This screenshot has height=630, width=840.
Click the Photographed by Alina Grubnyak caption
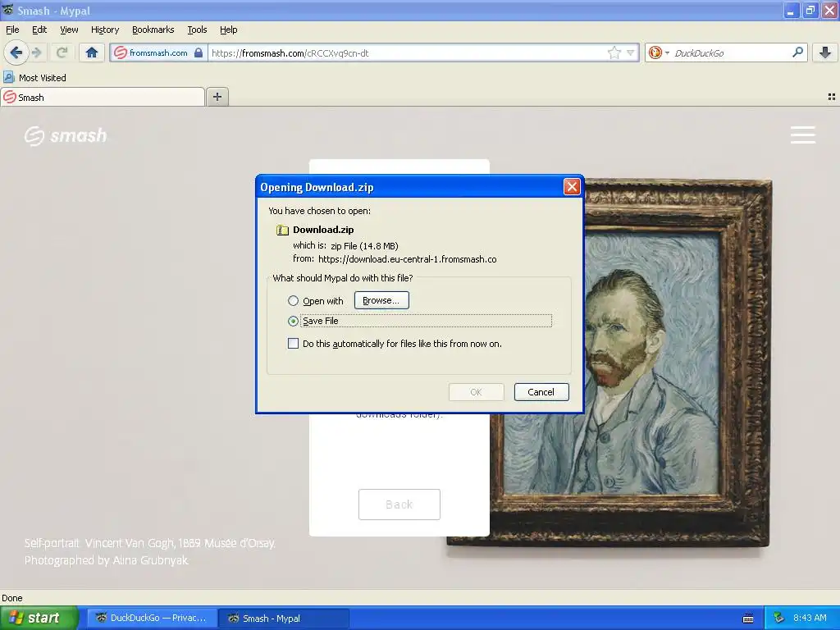pos(106,560)
